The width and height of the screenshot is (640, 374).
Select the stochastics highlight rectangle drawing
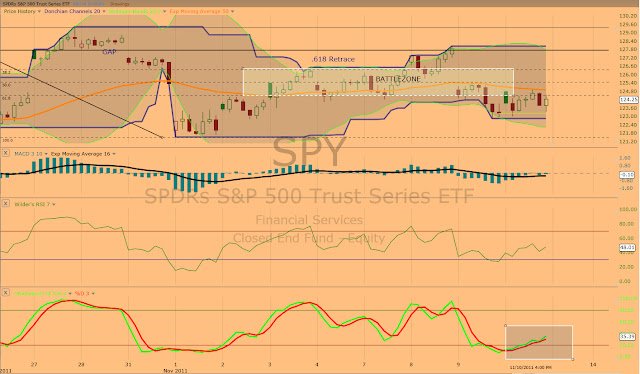(x=539, y=342)
